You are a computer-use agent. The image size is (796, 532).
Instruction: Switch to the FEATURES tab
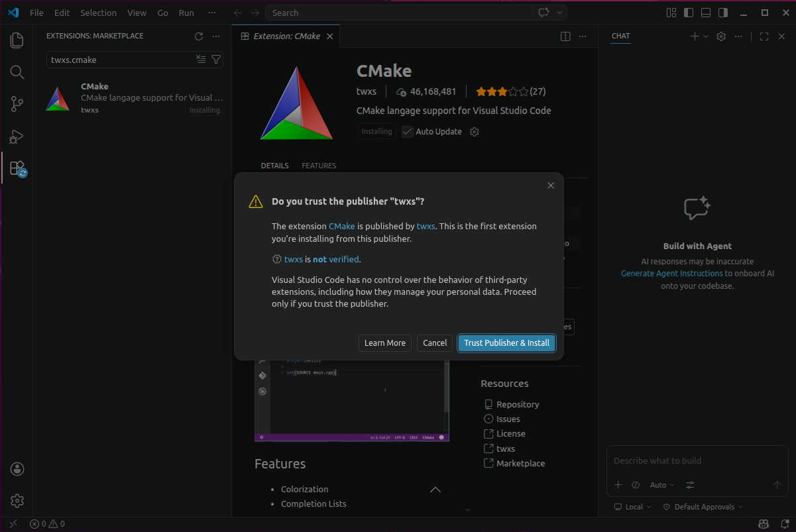pos(319,166)
